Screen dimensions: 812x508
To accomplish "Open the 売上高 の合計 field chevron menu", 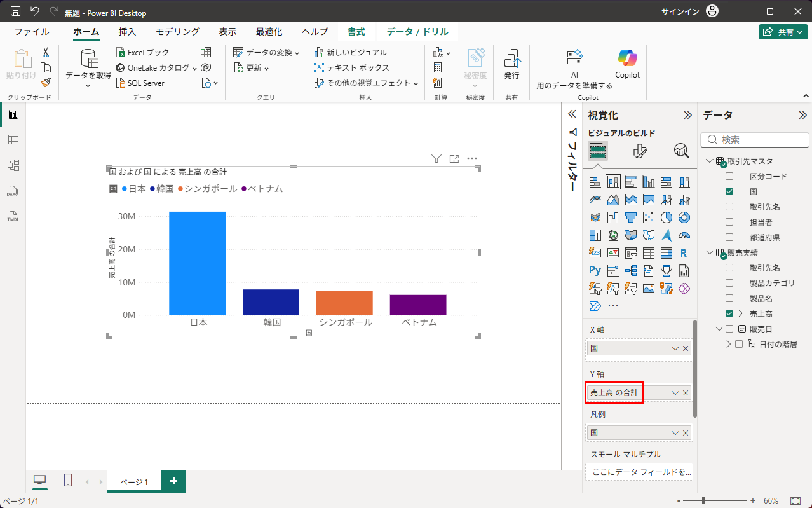I will coord(675,393).
